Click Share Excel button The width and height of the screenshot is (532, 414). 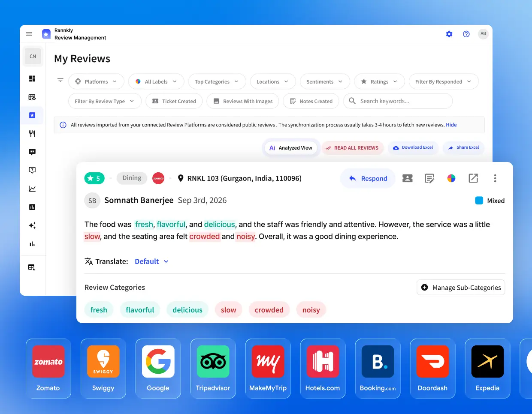463,147
